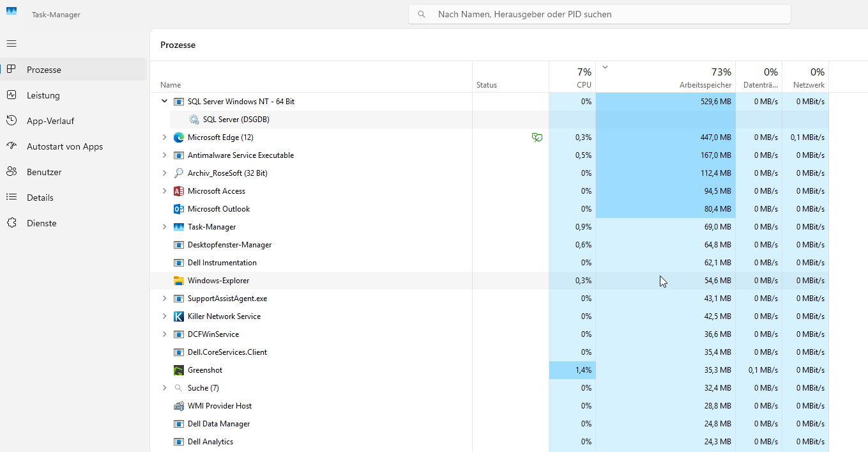Expand the Microsoft Edge (12) process group

tap(164, 137)
